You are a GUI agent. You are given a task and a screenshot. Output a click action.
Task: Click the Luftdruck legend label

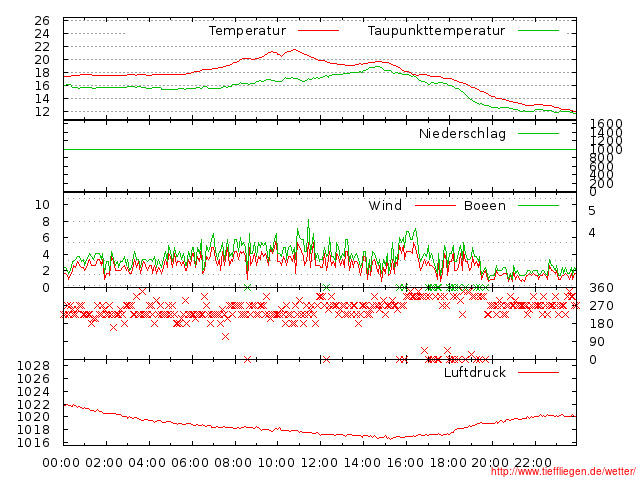coord(475,372)
